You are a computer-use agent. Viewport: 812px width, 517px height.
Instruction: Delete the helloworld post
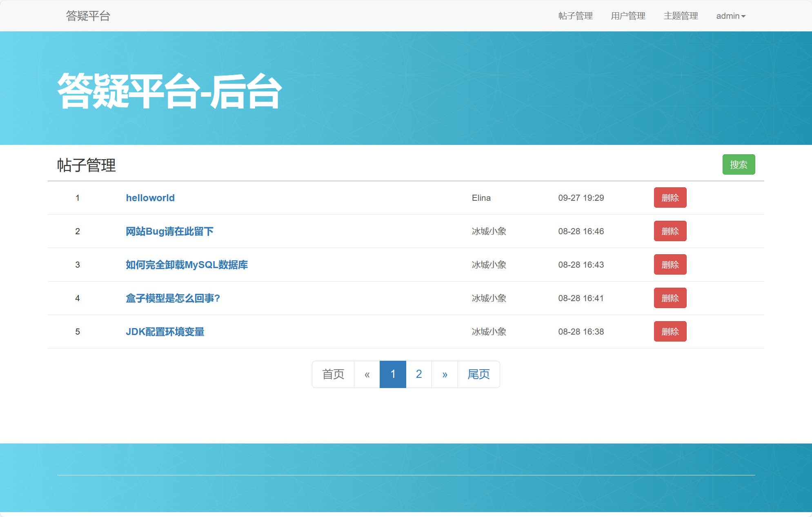[x=670, y=197]
